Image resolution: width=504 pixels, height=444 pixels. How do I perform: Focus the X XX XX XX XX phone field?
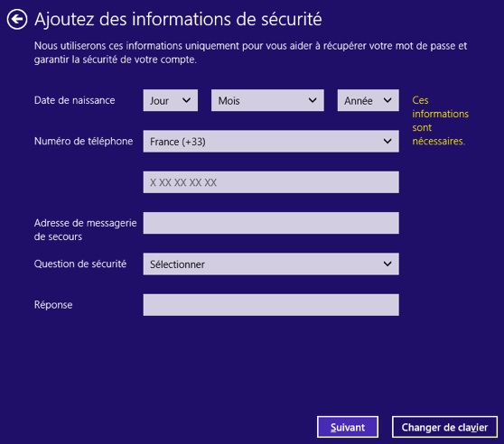click(x=271, y=182)
